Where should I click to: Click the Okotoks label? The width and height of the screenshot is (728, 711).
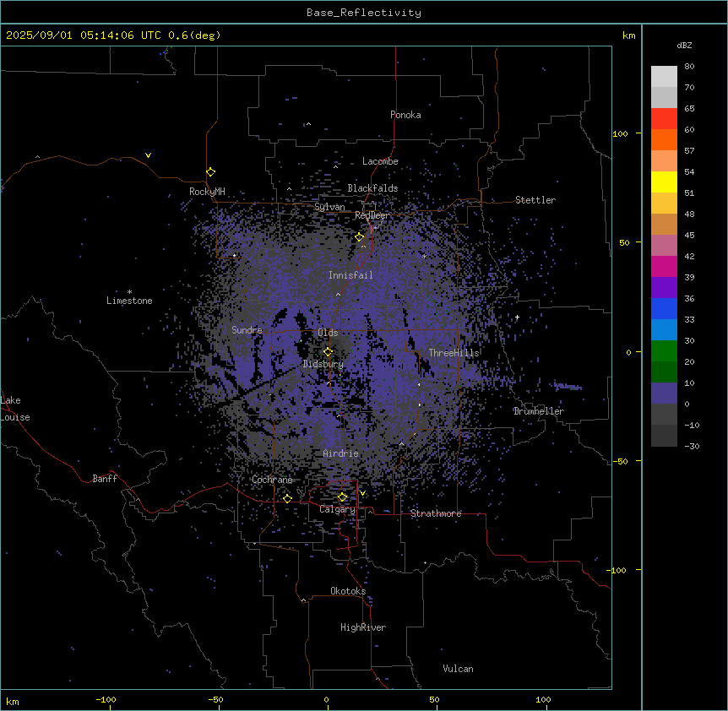point(348,591)
